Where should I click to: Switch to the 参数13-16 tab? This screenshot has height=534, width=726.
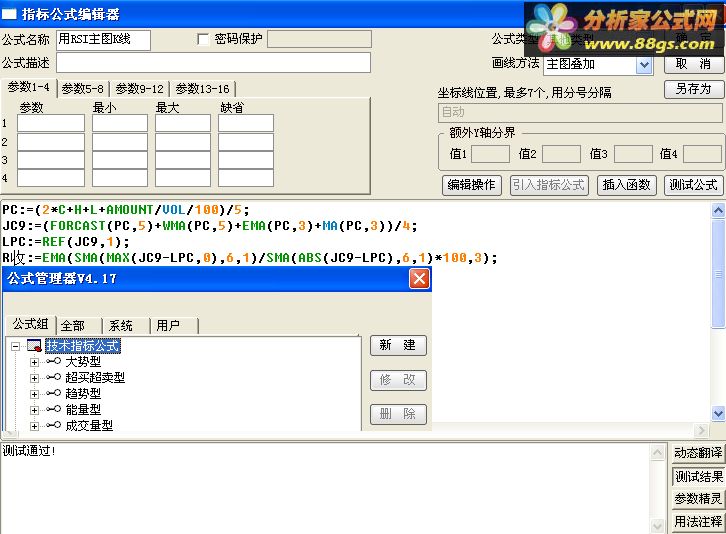coord(202,88)
